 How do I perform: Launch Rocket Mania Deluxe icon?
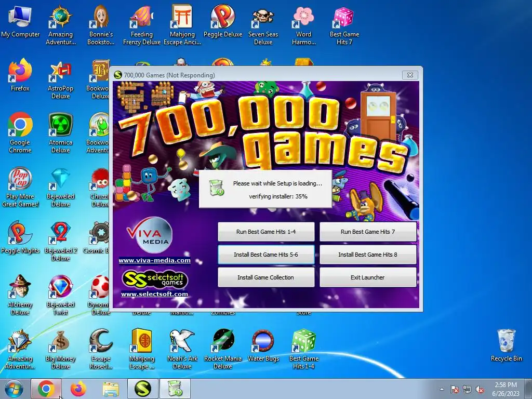[222, 350]
